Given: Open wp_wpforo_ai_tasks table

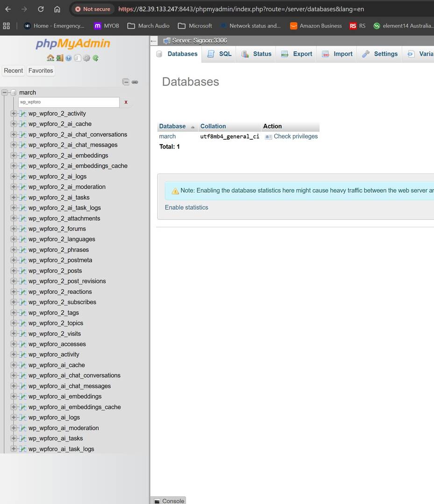Looking at the screenshot, I should (x=56, y=439).
